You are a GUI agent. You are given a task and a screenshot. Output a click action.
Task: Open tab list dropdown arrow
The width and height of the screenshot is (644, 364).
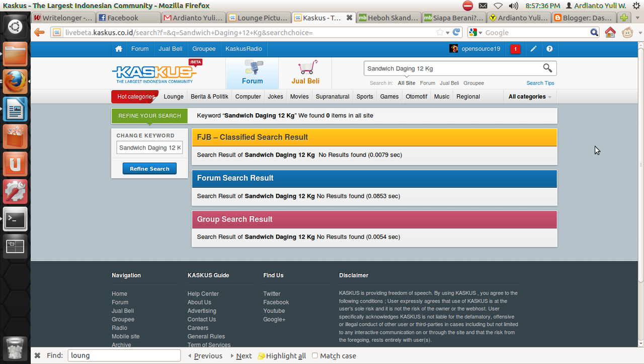tap(637, 18)
